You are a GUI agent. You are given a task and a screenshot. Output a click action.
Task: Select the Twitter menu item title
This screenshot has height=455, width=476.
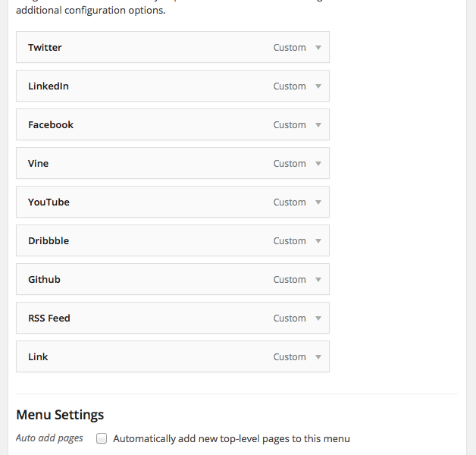pos(45,48)
